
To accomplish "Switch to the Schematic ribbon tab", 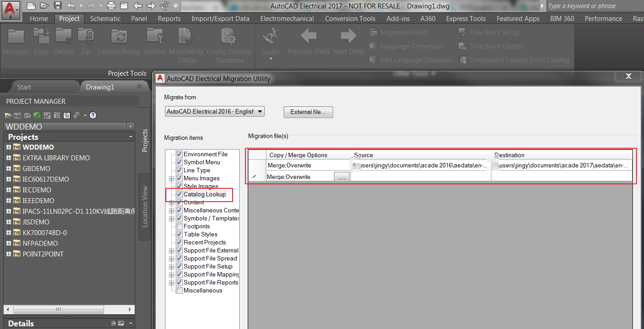I will tap(105, 18).
